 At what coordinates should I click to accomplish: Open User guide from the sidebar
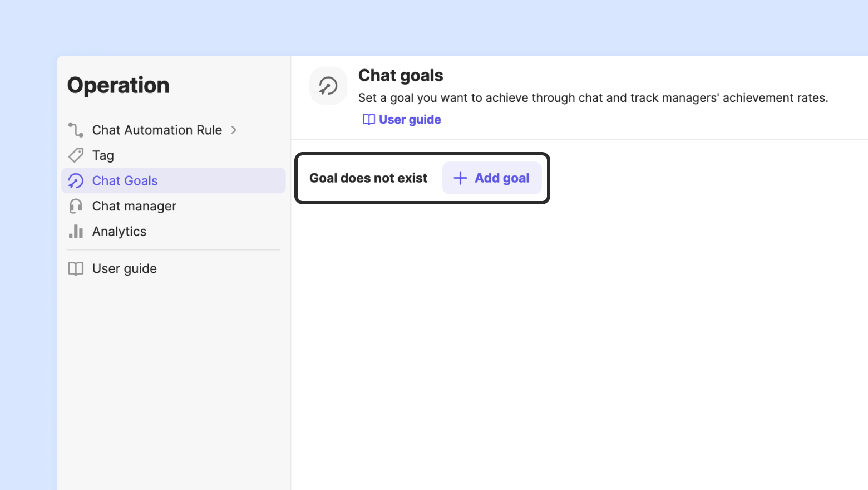click(x=125, y=268)
